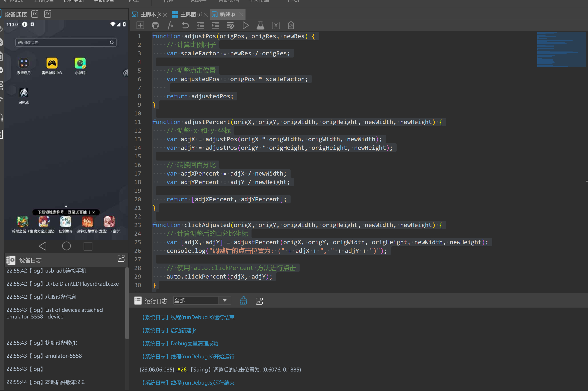This screenshot has height=391, width=588.
Task: Decrease indent with outdent icon
Action: click(200, 26)
